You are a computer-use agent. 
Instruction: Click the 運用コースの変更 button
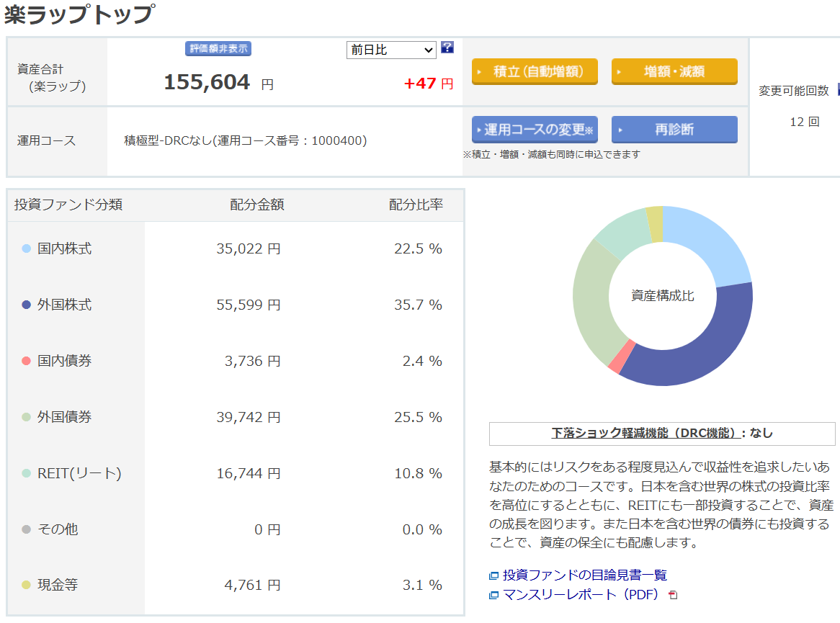(x=535, y=130)
